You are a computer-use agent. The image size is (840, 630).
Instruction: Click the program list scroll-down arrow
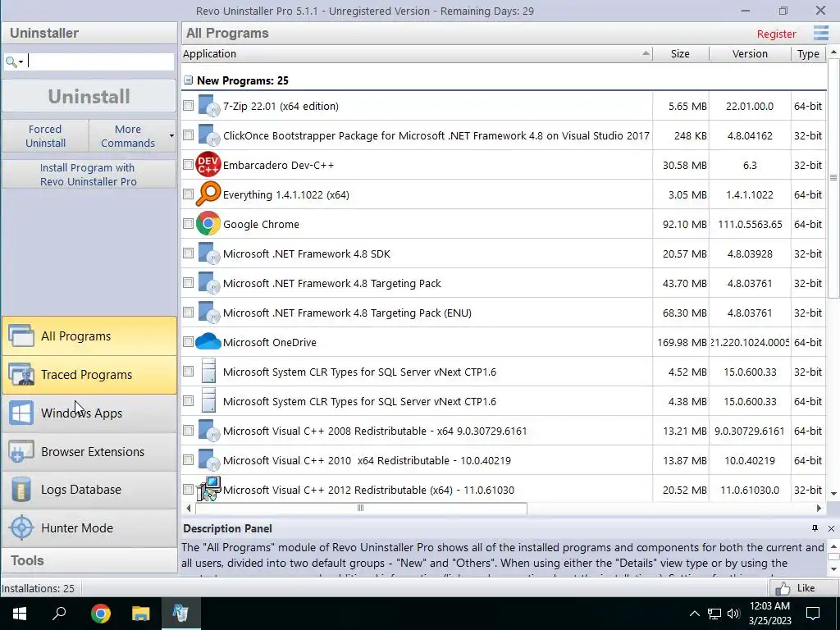(x=833, y=494)
